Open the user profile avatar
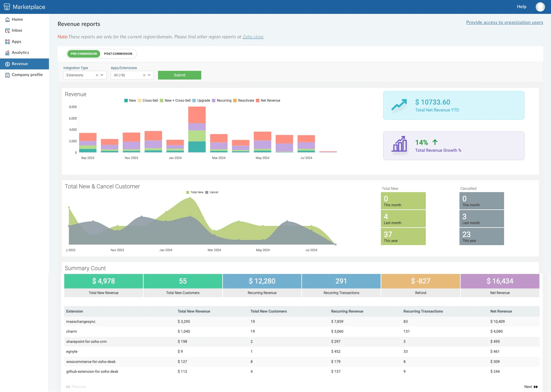Viewport: 551px width, 392px height. pyautogui.click(x=540, y=7)
